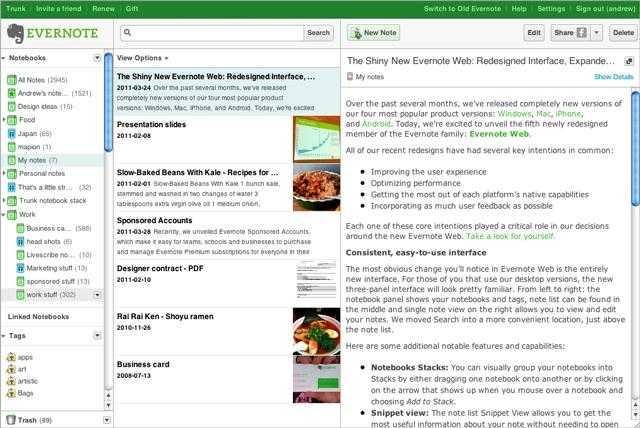Open the Notebooks section dropdown menu
The image size is (640, 428).
click(x=97, y=58)
